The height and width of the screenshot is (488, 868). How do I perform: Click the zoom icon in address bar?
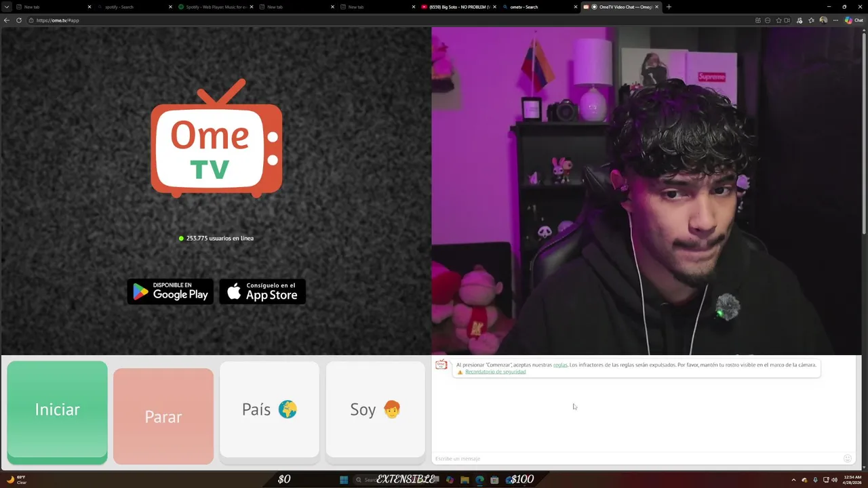pyautogui.click(x=768, y=20)
